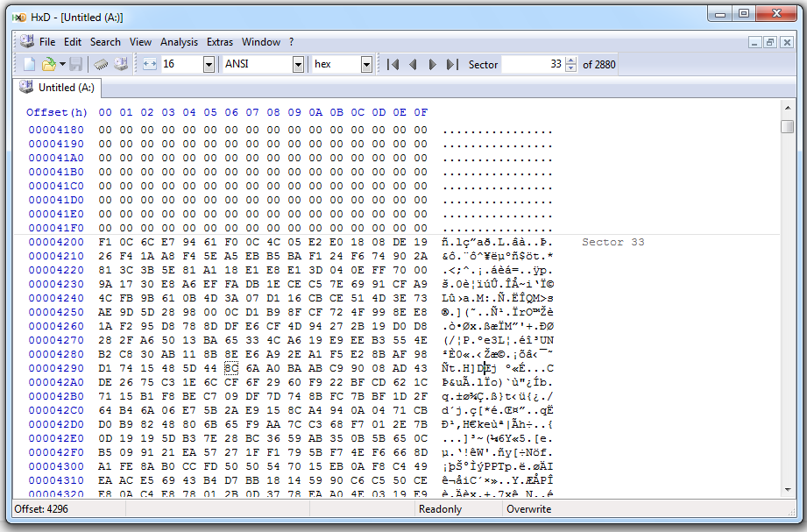Click the bytes-per-row width icon
Screen dimensions: 807x532
149,64
